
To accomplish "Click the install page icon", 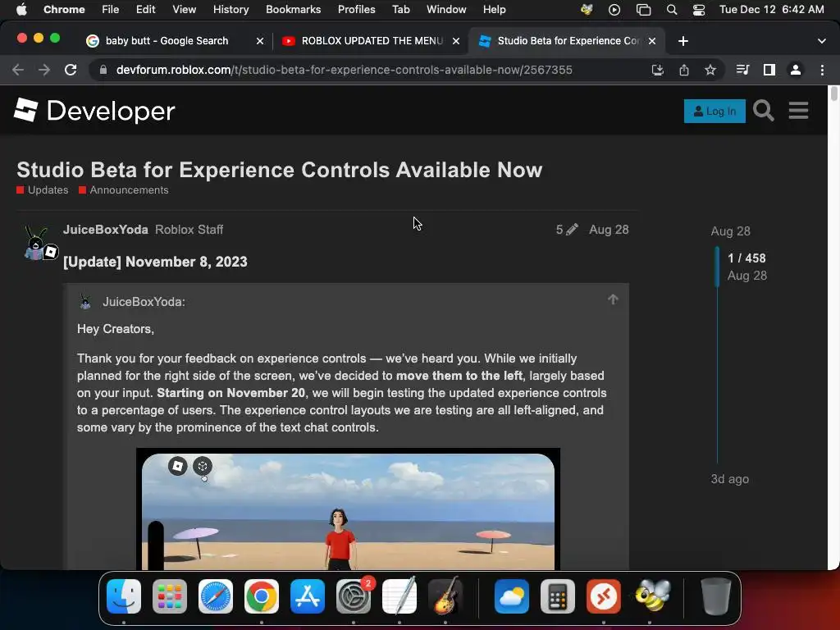I will [657, 70].
